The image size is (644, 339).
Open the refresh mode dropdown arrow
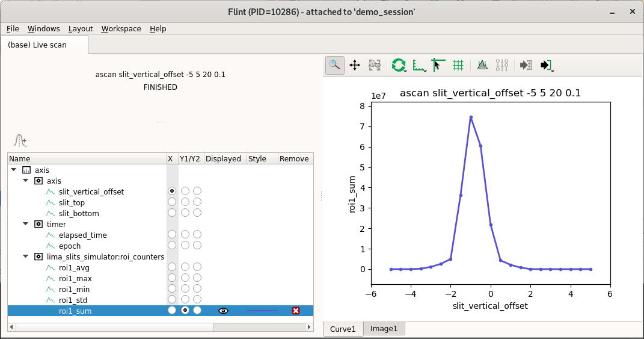405,71
